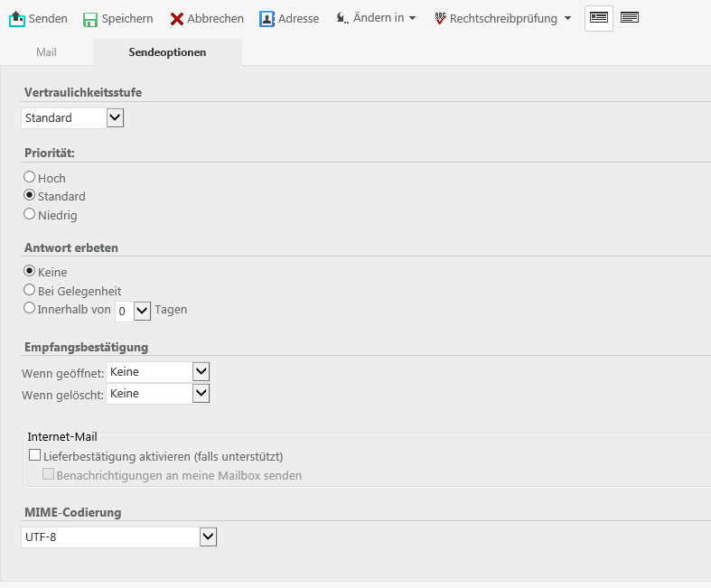Click the Wenn geöffnet label
The width and height of the screenshot is (711, 588).
click(x=63, y=374)
